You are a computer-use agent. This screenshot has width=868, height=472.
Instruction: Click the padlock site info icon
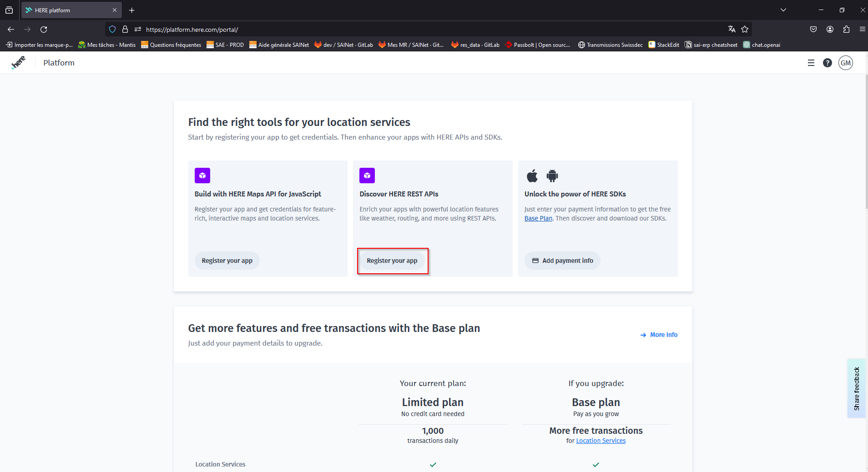point(125,30)
